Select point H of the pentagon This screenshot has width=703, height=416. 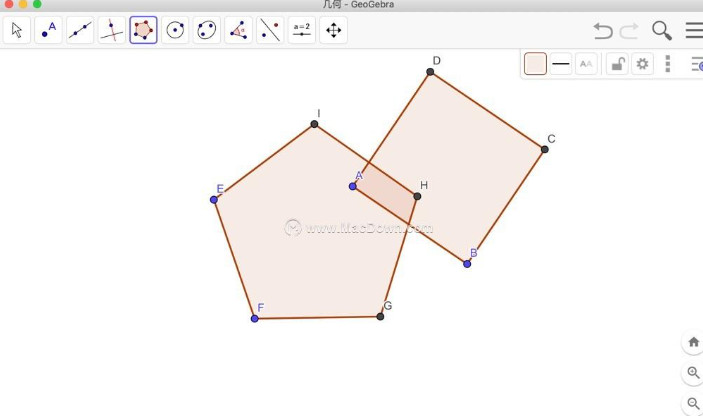417,196
